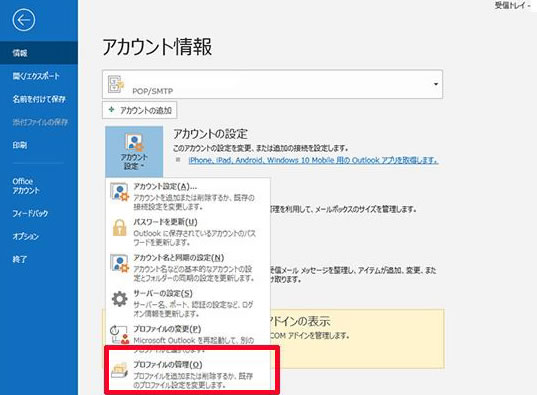Click the account name sync settings icon
Screen dimensions: 537x395
click(119, 263)
